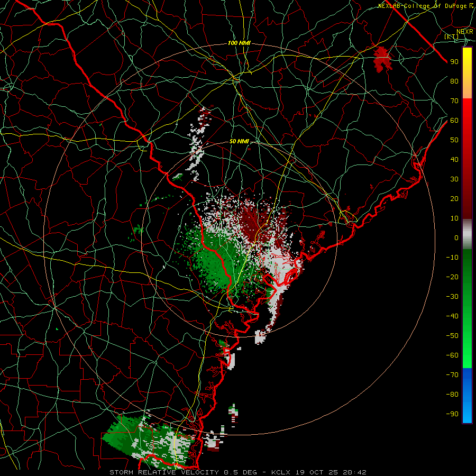Viewport: 476px width, 476px height.
Task: Pick the -70 value on the velocity scale
Action: tap(452, 375)
